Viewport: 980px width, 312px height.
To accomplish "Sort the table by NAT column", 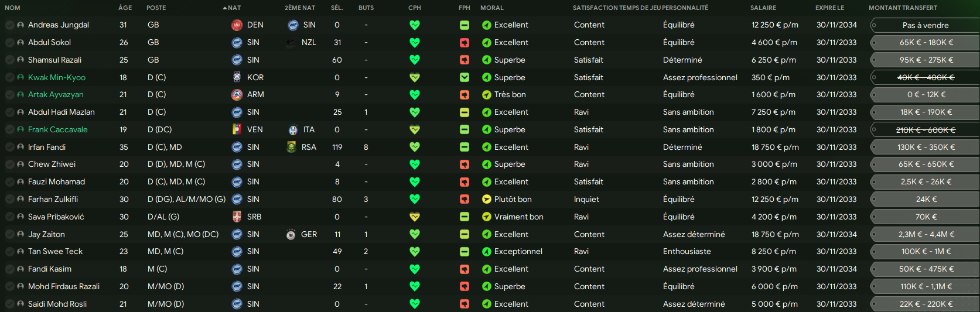I will point(234,8).
